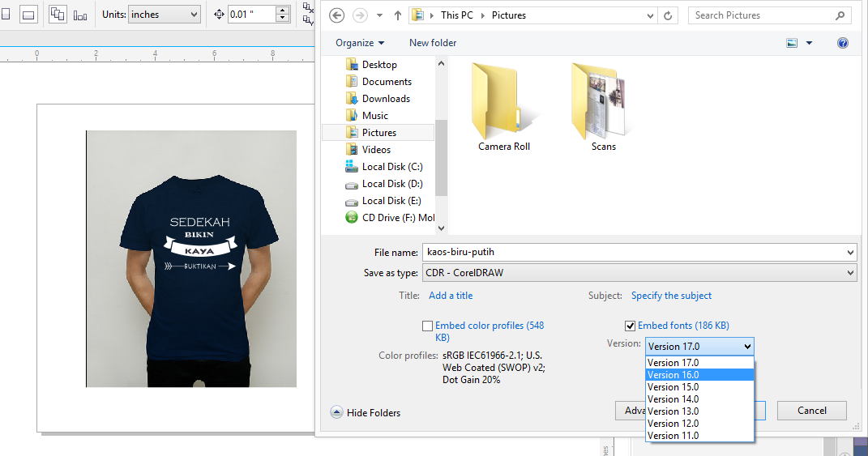Expand the File name dropdown arrow
This screenshot has height=456, width=868.
850,253
